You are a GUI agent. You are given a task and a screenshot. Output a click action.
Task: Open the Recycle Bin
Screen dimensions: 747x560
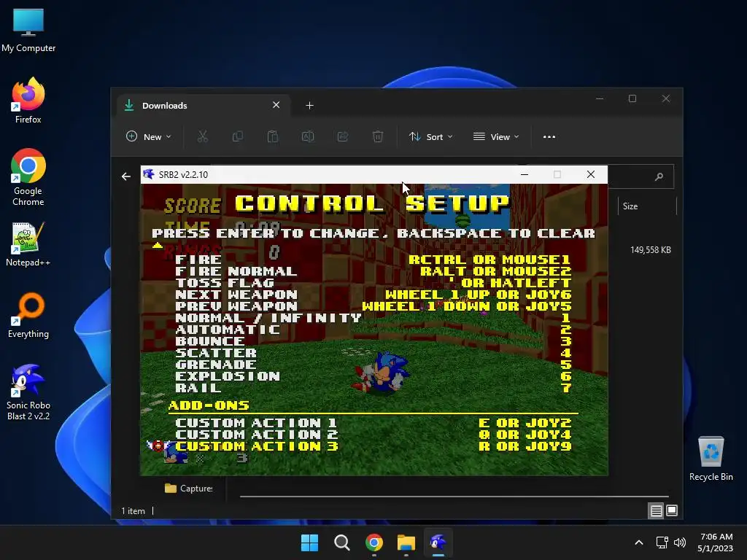pyautogui.click(x=711, y=459)
